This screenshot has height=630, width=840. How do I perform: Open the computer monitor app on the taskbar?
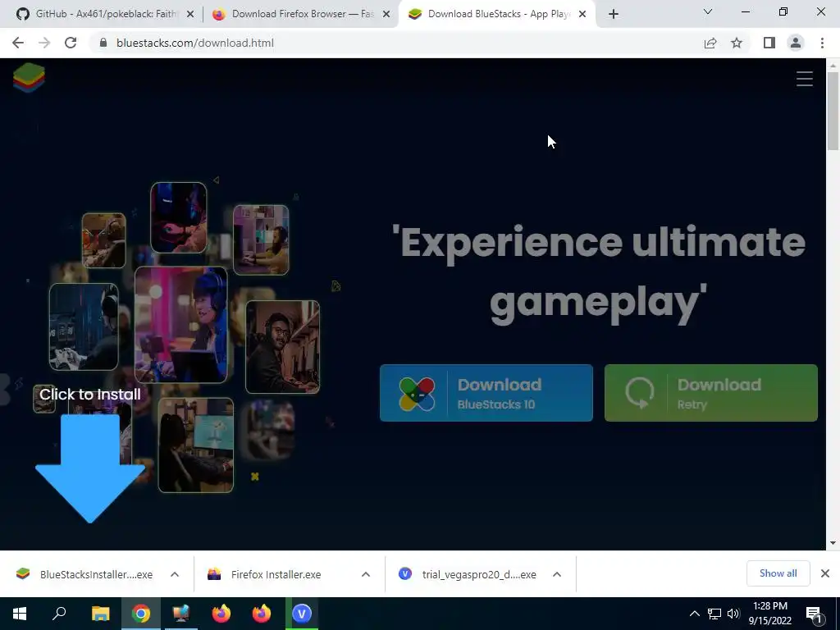tap(181, 614)
